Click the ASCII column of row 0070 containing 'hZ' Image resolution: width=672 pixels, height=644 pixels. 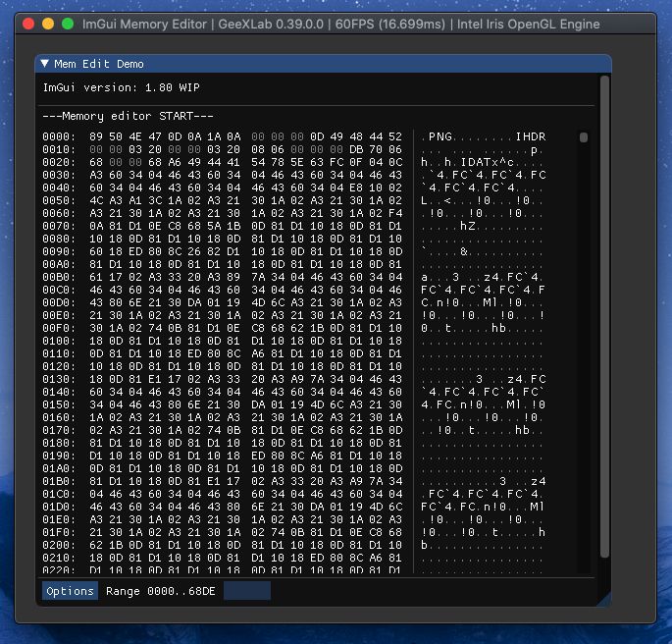tap(483, 226)
